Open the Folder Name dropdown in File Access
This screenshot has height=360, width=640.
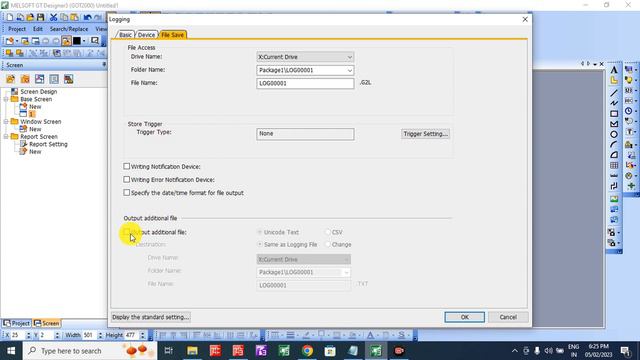(x=349, y=70)
